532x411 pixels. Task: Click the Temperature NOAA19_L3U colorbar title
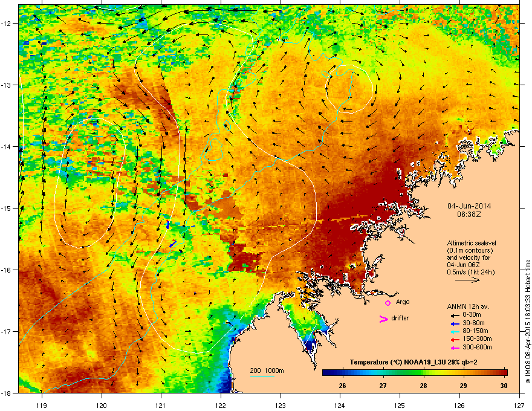click(414, 362)
